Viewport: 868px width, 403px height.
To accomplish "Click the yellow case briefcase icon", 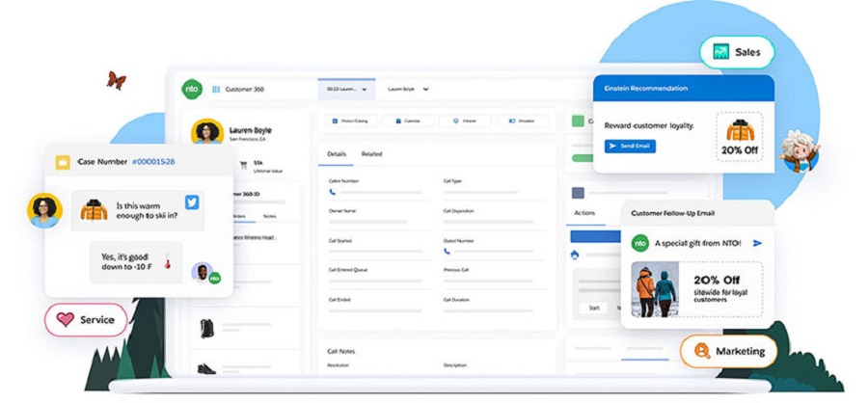I will coord(63,162).
